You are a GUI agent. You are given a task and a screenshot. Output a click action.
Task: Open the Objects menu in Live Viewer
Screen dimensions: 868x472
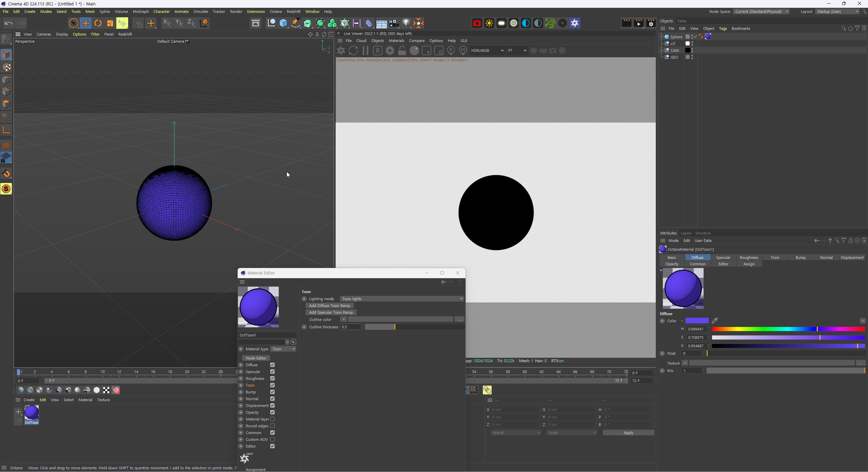(x=377, y=41)
